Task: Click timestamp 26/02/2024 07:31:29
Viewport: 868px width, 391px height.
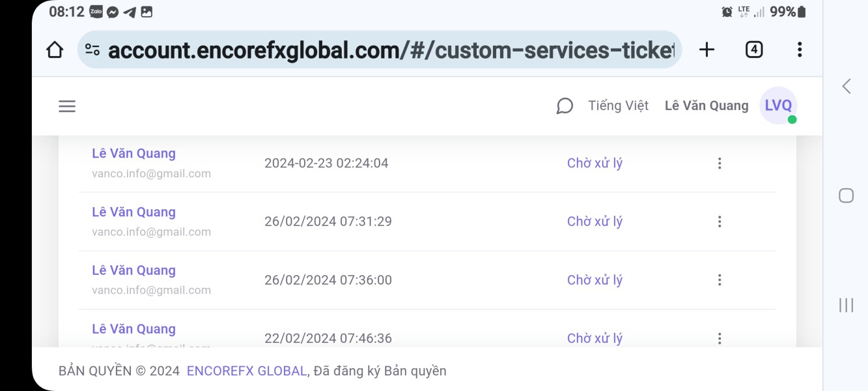Action: point(328,222)
